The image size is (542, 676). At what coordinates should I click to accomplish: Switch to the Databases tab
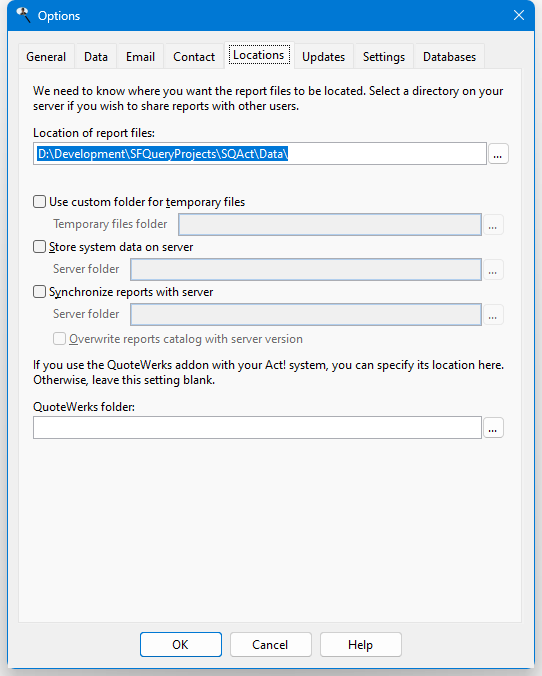coord(449,56)
